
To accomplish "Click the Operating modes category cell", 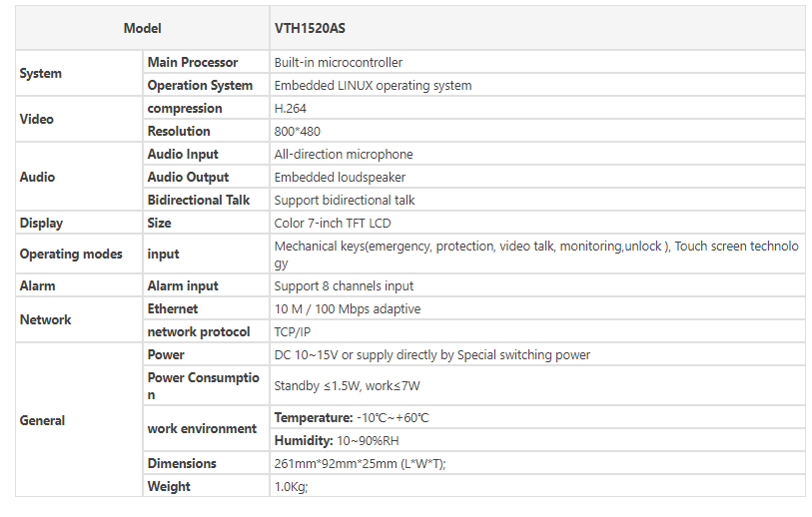I will [x=79, y=254].
